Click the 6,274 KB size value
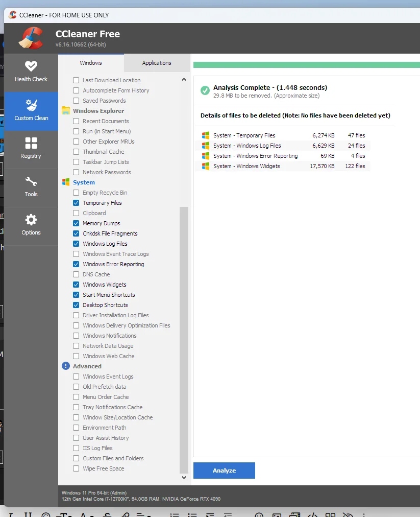Screen dimensions: 420x517 pos(323,135)
